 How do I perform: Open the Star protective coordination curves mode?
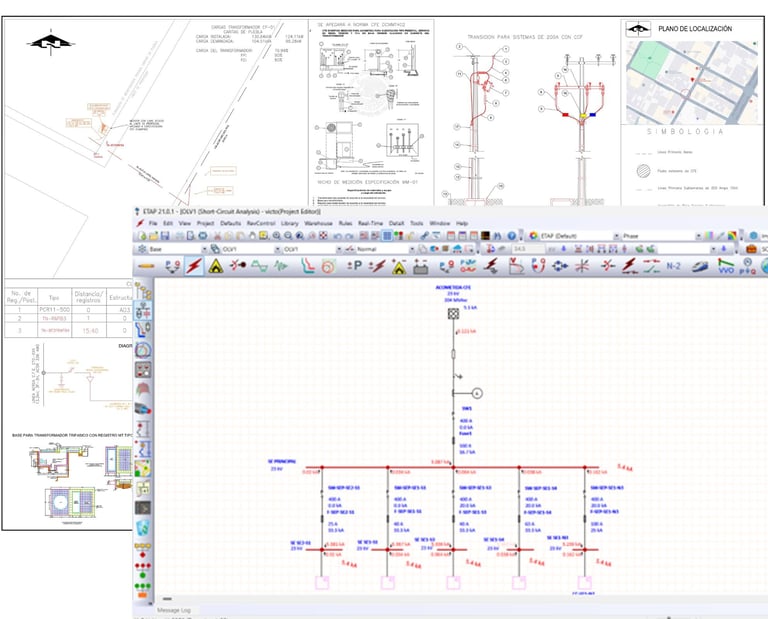coord(308,266)
